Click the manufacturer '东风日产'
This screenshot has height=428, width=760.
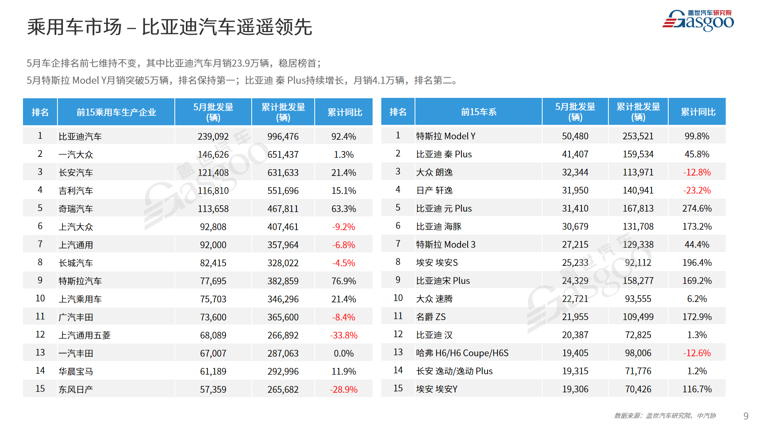[x=76, y=390]
